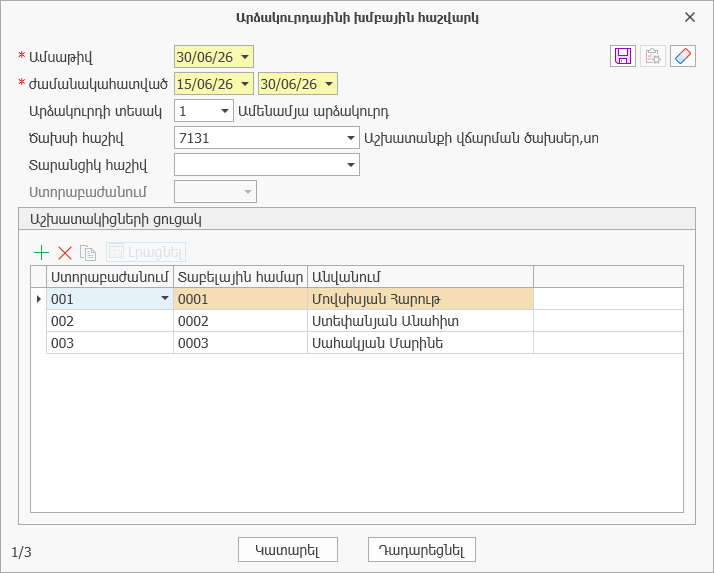Image resolution: width=714 pixels, height=573 pixels.
Task: Click the Դադարեցնել button
Action: [x=422, y=550]
